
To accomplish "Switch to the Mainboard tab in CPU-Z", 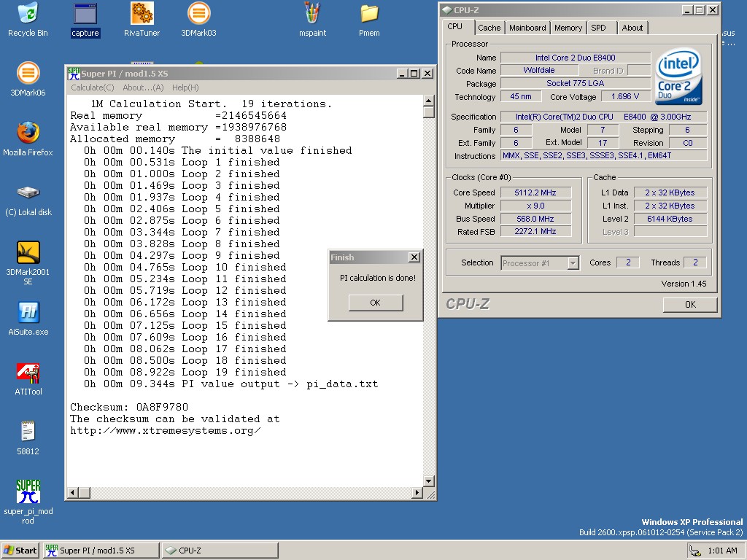I will coord(527,28).
